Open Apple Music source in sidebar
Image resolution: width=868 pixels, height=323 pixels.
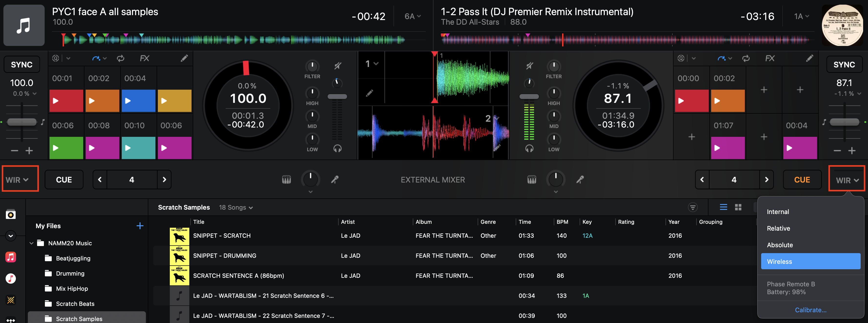11,257
